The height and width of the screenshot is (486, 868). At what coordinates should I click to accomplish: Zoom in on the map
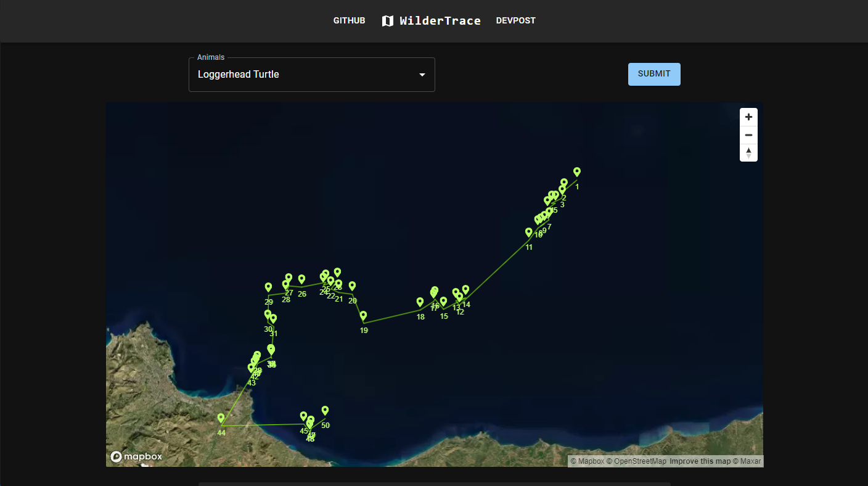[748, 117]
